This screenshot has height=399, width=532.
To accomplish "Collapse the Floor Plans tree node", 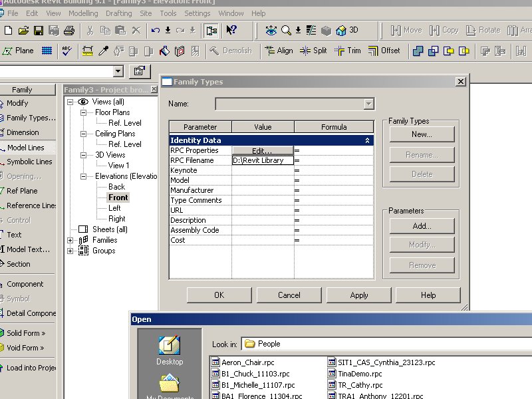I will click(84, 112).
